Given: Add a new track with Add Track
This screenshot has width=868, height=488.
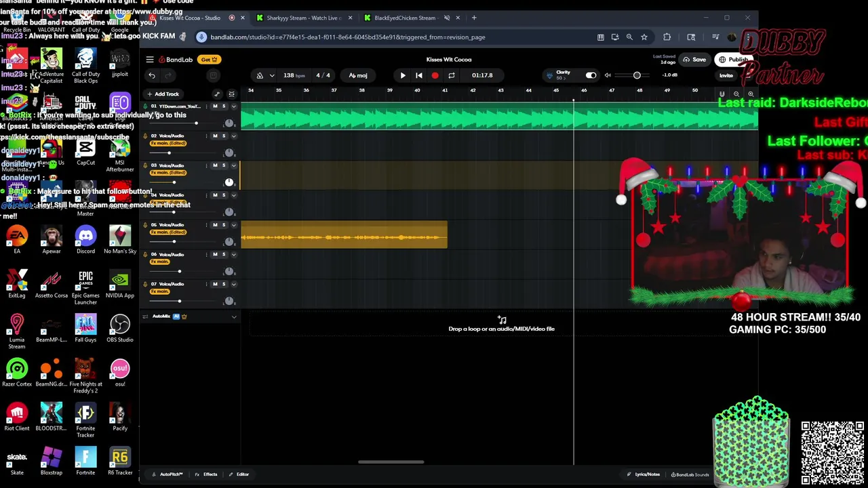Looking at the screenshot, I should click(163, 94).
